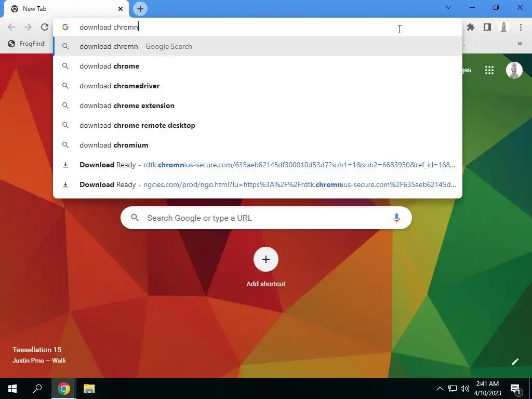Open File Explorer from taskbar
Viewport: 532px width, 399px height.
pos(89,389)
